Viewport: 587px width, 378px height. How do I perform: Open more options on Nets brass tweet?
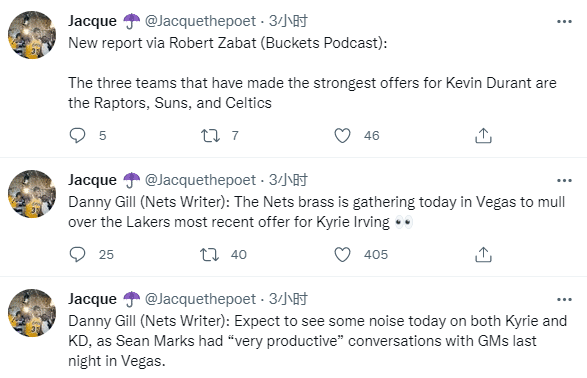564,181
